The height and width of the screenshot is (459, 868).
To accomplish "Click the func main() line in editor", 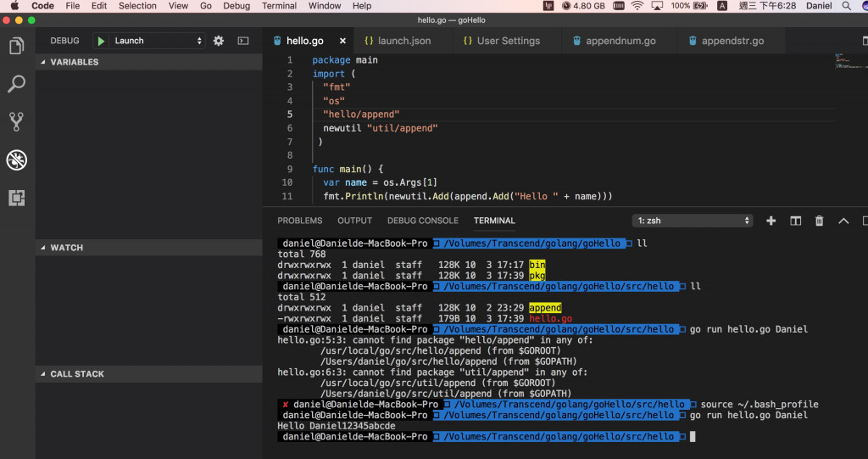I will (348, 169).
